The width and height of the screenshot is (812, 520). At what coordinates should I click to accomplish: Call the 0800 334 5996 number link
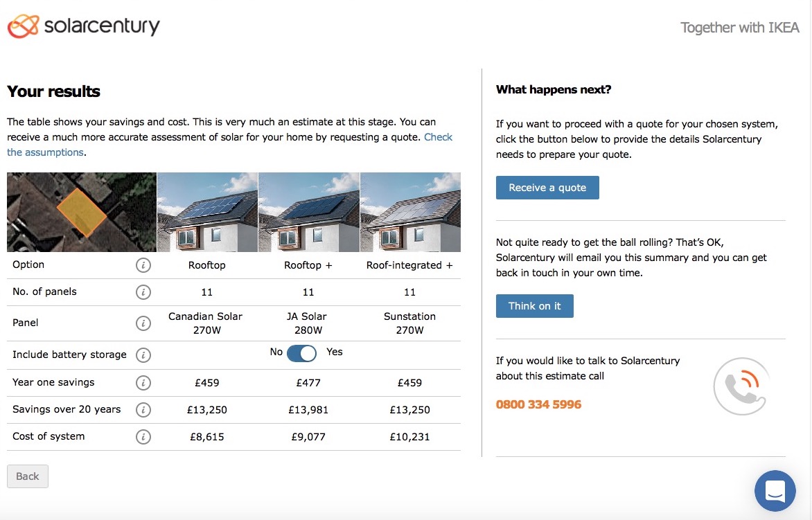coord(538,404)
